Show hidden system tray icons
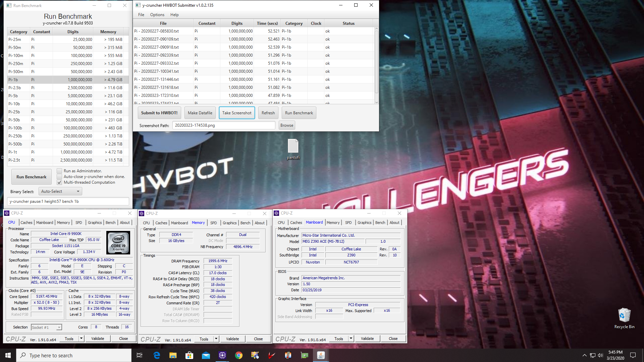Screen dimensions: 644x362 [x=584, y=355]
